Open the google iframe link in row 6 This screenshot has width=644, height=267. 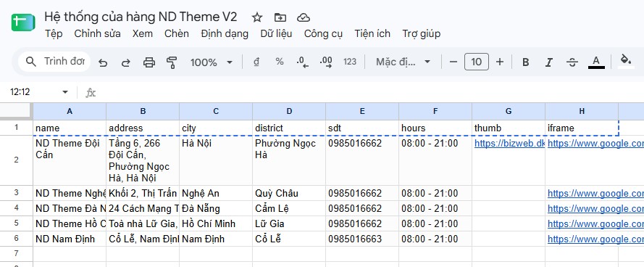[x=595, y=239]
